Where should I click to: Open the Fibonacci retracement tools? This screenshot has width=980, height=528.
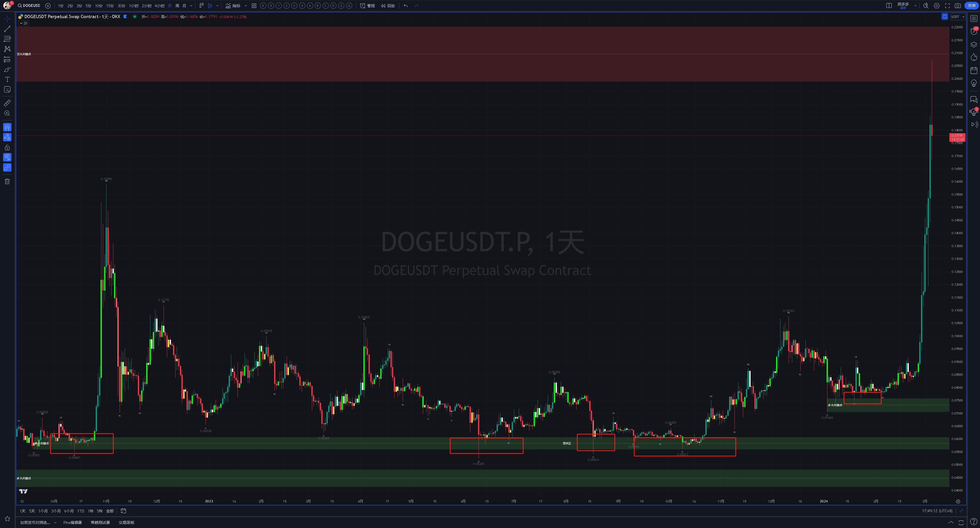click(7, 39)
